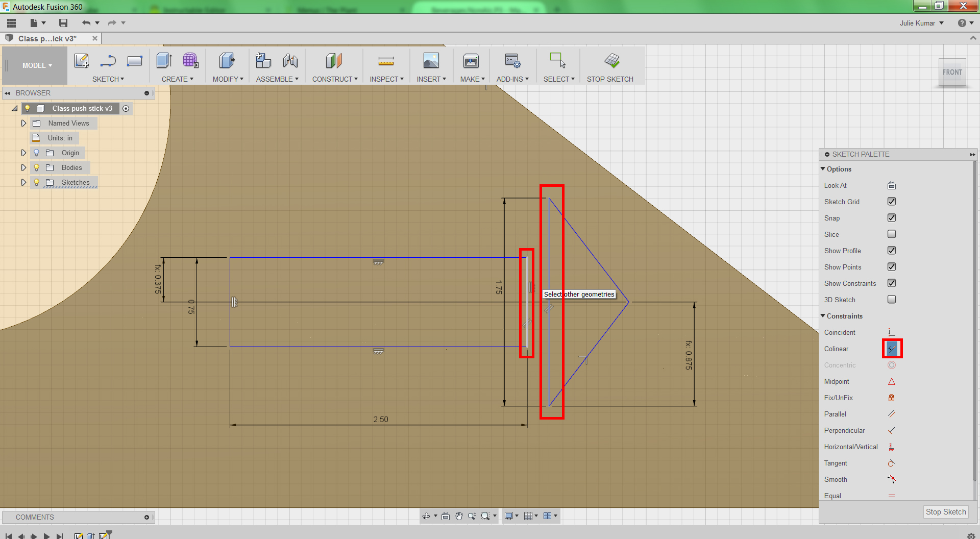Expand the Named Views tree node
This screenshot has width=980, height=539.
click(23, 123)
